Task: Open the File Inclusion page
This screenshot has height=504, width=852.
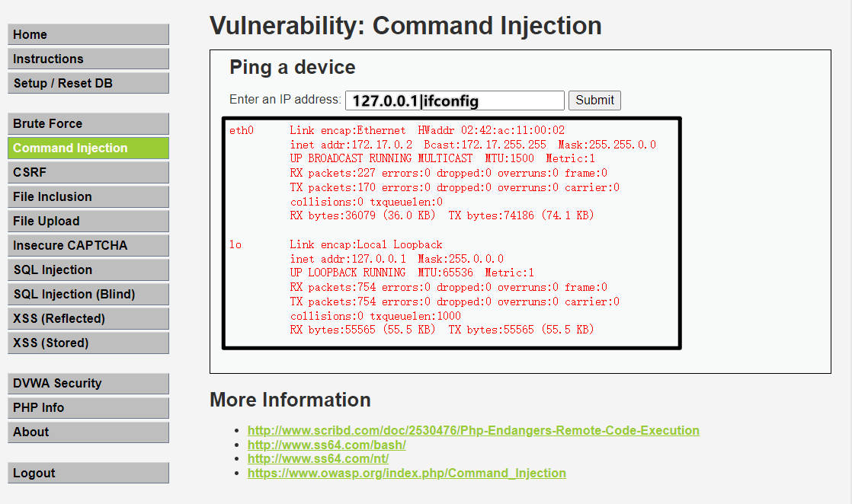Action: [x=88, y=196]
